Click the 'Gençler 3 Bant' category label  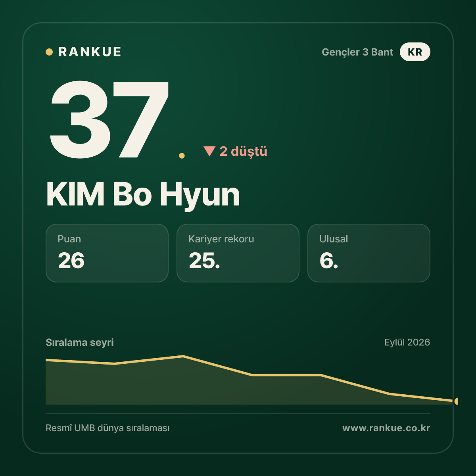click(x=357, y=52)
